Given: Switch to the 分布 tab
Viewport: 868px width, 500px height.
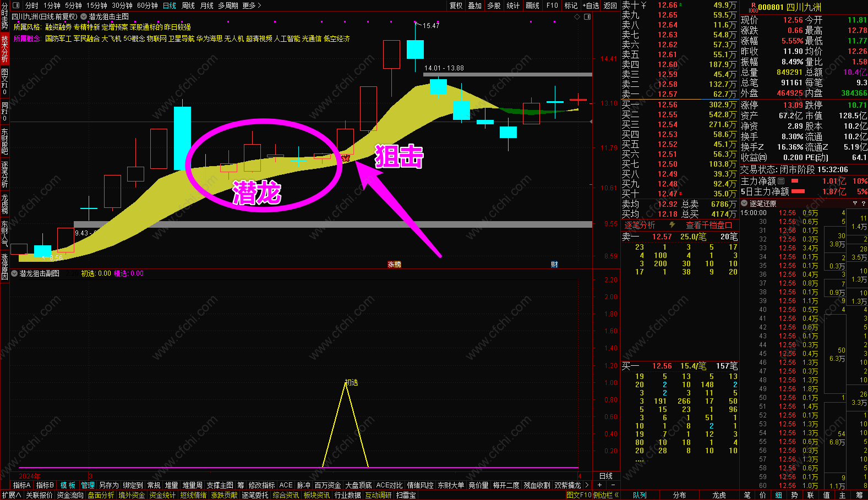Looking at the screenshot, I should pyautogui.click(x=680, y=495).
